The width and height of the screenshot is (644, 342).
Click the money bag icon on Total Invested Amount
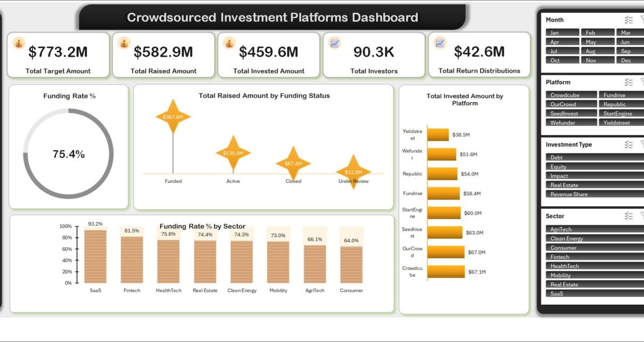point(229,44)
